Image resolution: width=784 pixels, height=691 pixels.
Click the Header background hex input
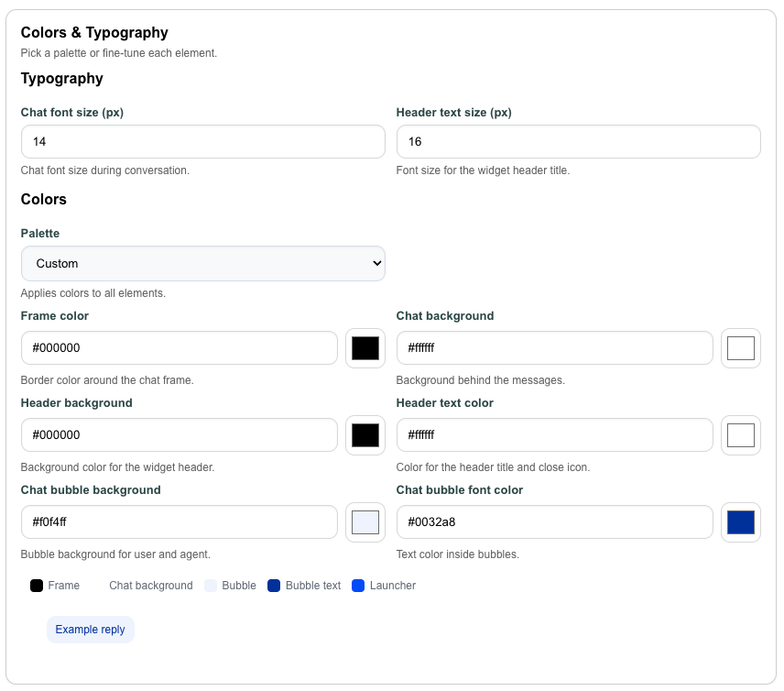180,435
